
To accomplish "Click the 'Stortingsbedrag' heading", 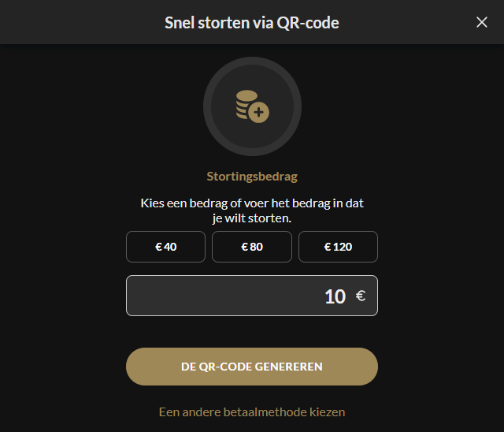I will pyautogui.click(x=252, y=177).
